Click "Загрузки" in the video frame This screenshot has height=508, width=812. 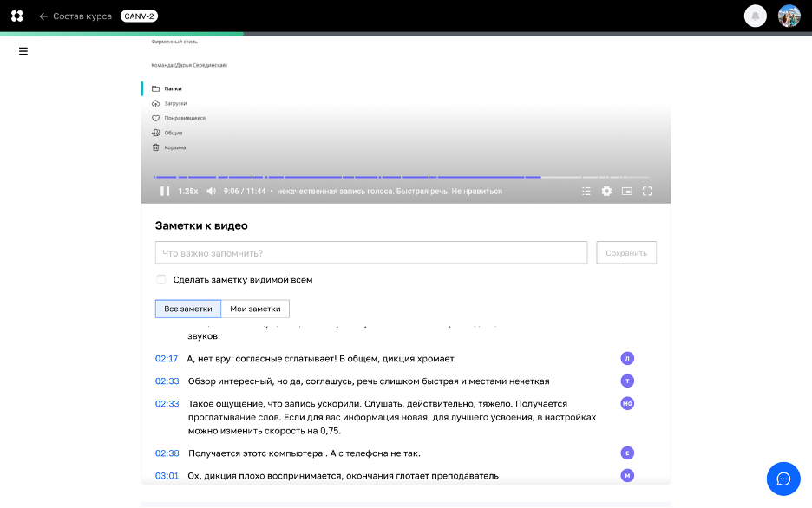pyautogui.click(x=175, y=103)
